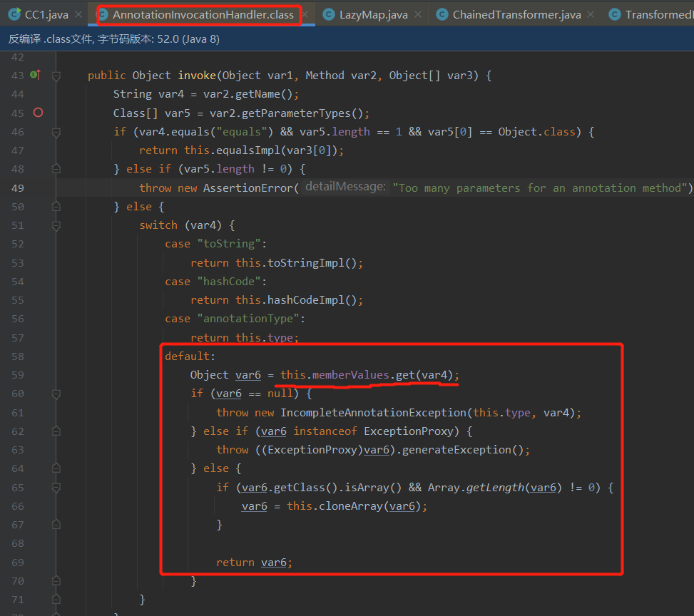This screenshot has height=616, width=694.
Task: Click line number 49 in the gutter
Action: coord(18,188)
